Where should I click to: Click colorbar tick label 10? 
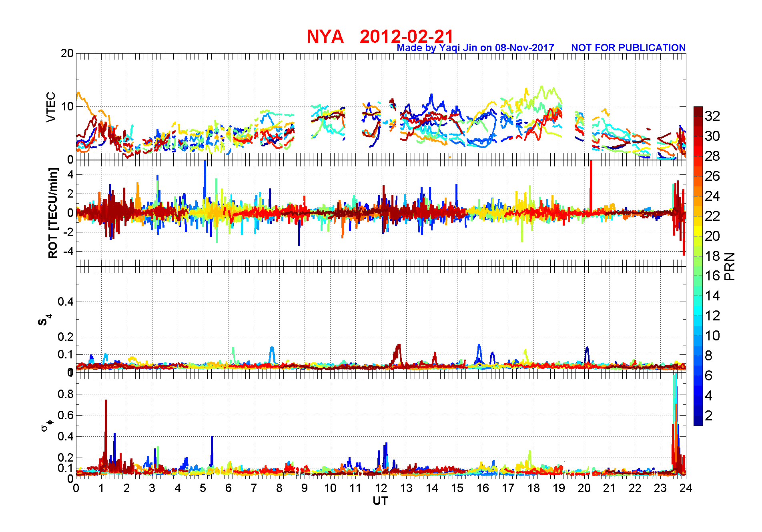tap(712, 336)
